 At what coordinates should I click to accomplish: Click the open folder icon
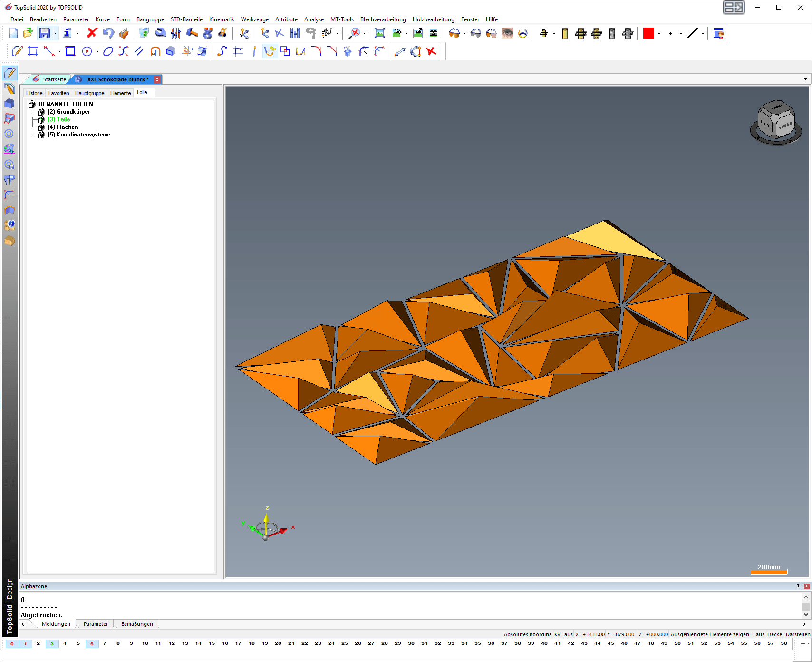(x=29, y=33)
